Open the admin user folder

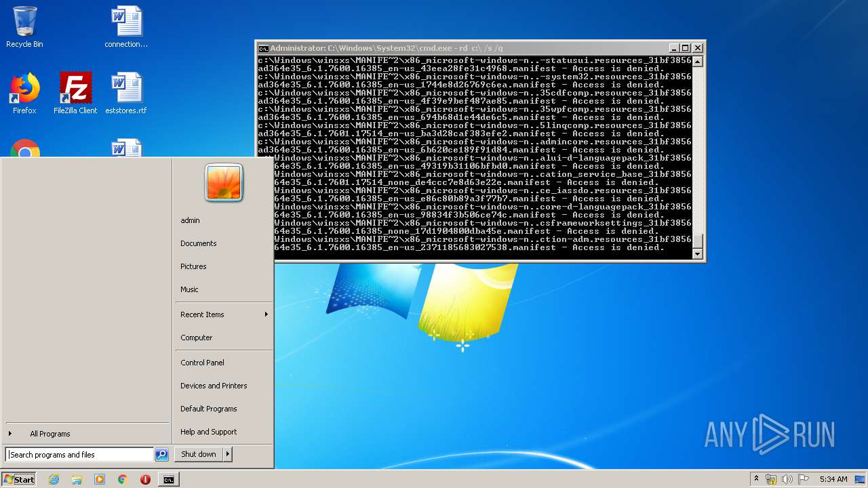(x=190, y=220)
